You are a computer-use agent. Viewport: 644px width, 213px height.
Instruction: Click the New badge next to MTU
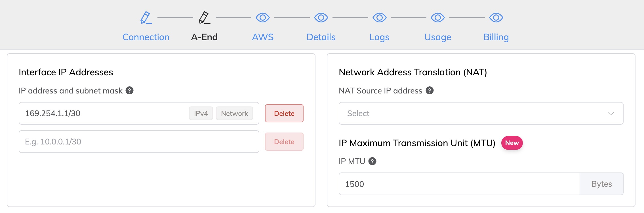pyautogui.click(x=512, y=143)
